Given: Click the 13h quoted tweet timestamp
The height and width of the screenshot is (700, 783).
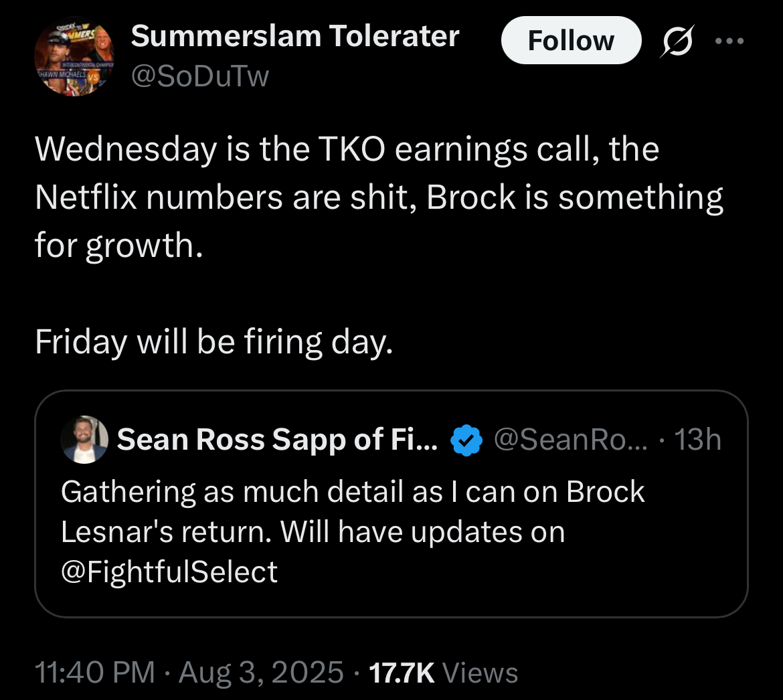Looking at the screenshot, I should (x=697, y=440).
